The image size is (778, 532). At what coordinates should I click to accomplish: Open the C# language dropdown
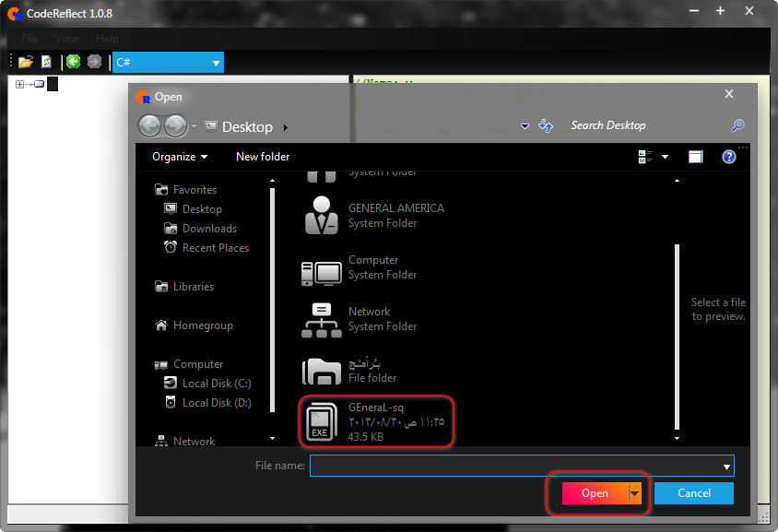(167, 63)
